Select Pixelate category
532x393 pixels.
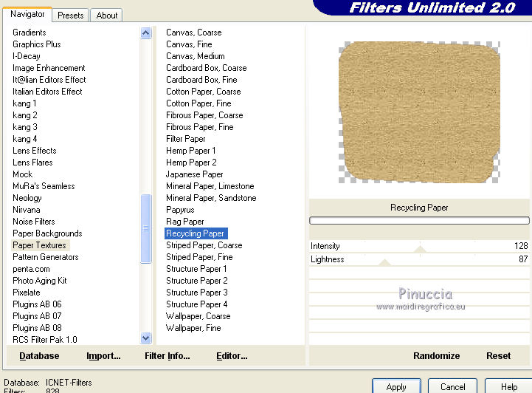(26, 293)
